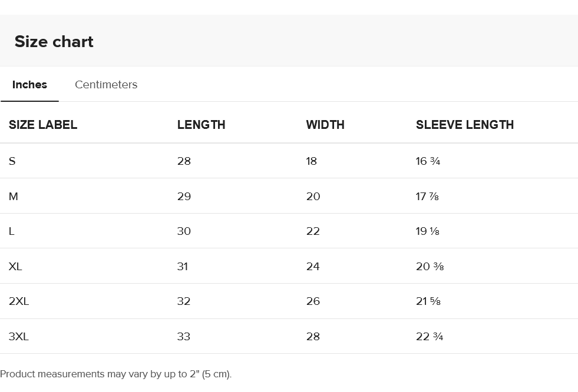578x392 pixels.
Task: Click the length value 28 for size S
Action: pos(184,161)
